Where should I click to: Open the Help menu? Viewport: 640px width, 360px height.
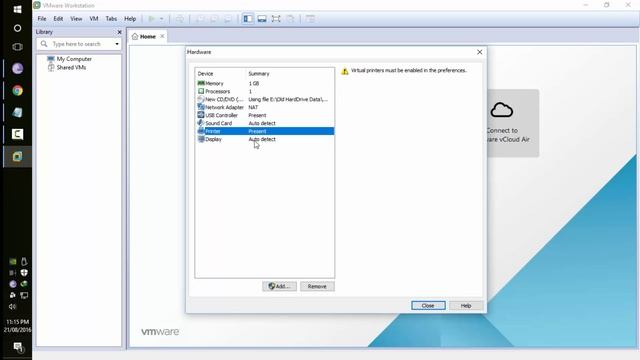(x=130, y=19)
